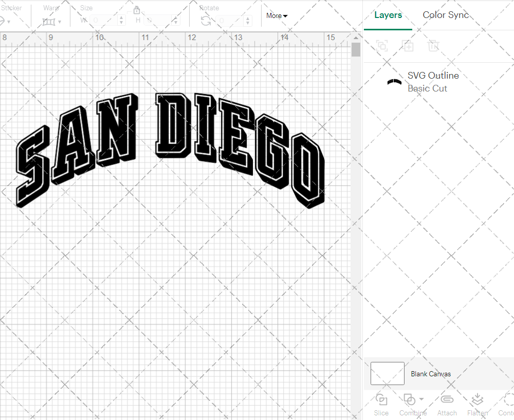Click the Flatten tool

click(x=478, y=405)
